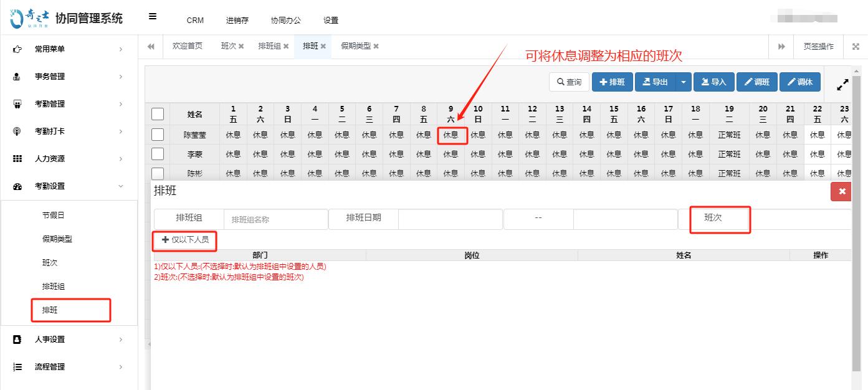Collapse the 考勤设置 sidebar menu

(x=69, y=186)
